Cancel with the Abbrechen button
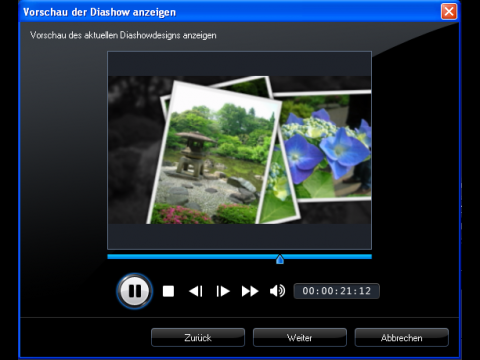 (402, 338)
